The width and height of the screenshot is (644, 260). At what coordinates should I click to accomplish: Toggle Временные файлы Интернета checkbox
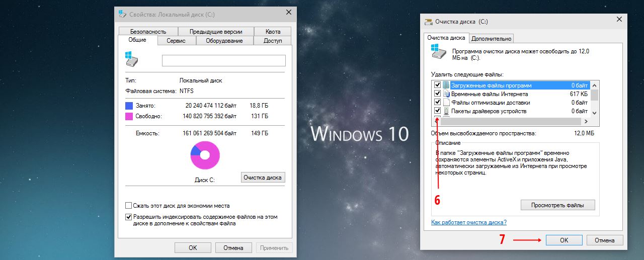(437, 94)
